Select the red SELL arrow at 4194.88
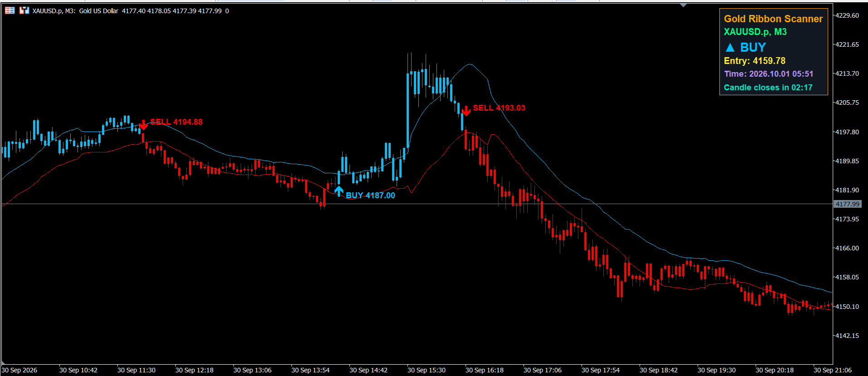 [143, 125]
